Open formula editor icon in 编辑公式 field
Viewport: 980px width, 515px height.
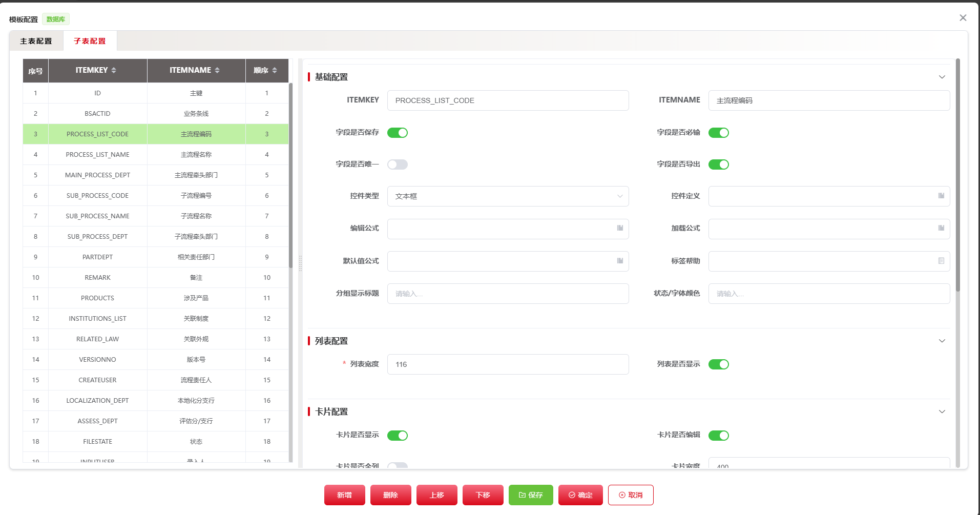pyautogui.click(x=620, y=228)
